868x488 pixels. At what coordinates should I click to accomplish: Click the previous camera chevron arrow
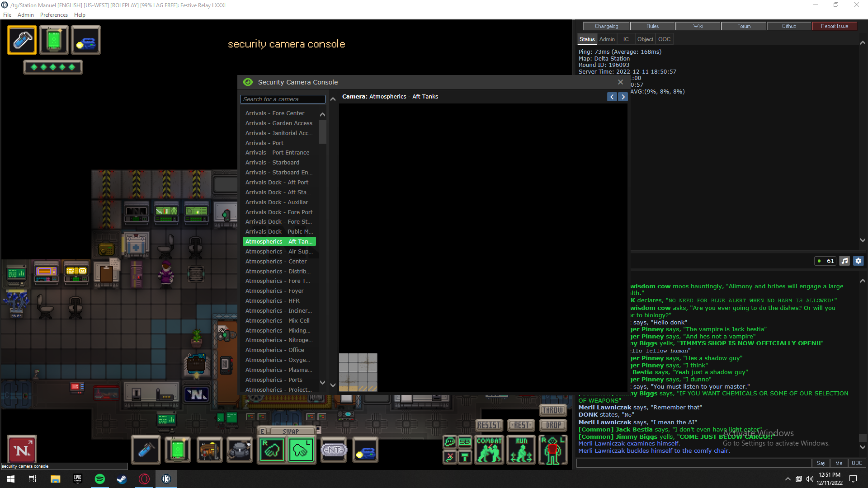coord(612,97)
